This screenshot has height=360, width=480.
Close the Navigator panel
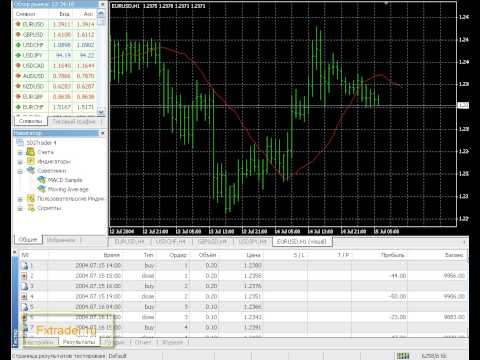pyautogui.click(x=102, y=133)
